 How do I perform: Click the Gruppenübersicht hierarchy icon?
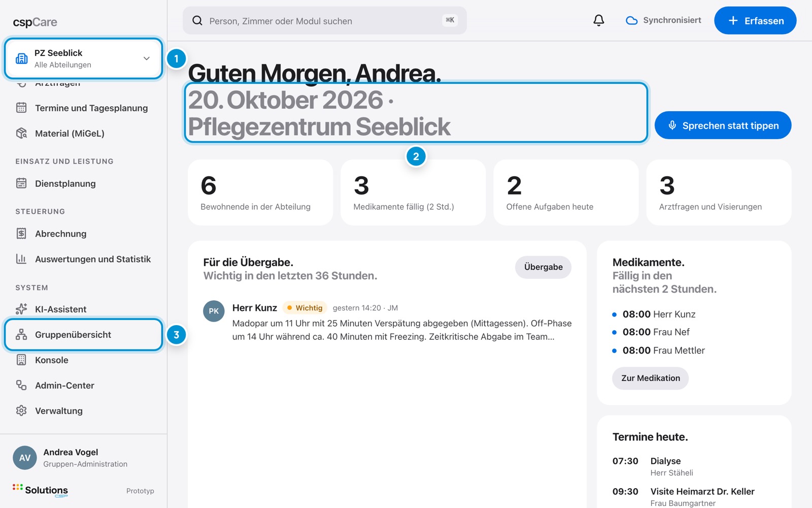(x=21, y=334)
